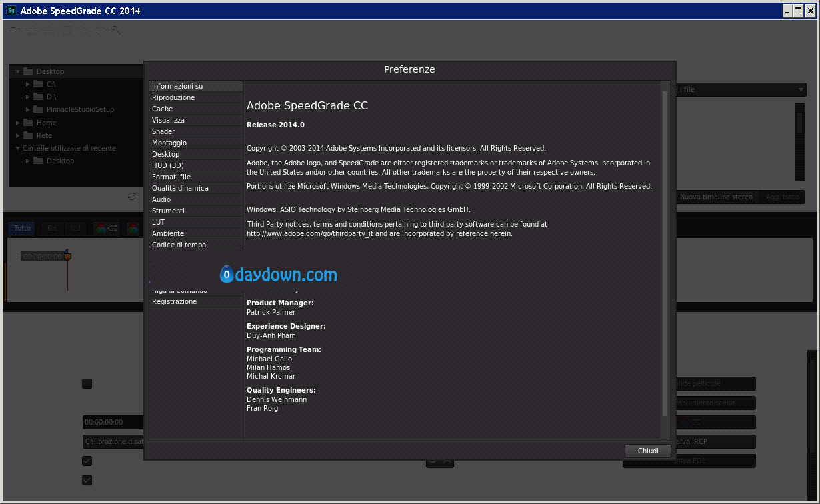Viewport: 820px width, 504px height.
Task: Click the Tutto timeline filter button
Action: tap(22, 228)
